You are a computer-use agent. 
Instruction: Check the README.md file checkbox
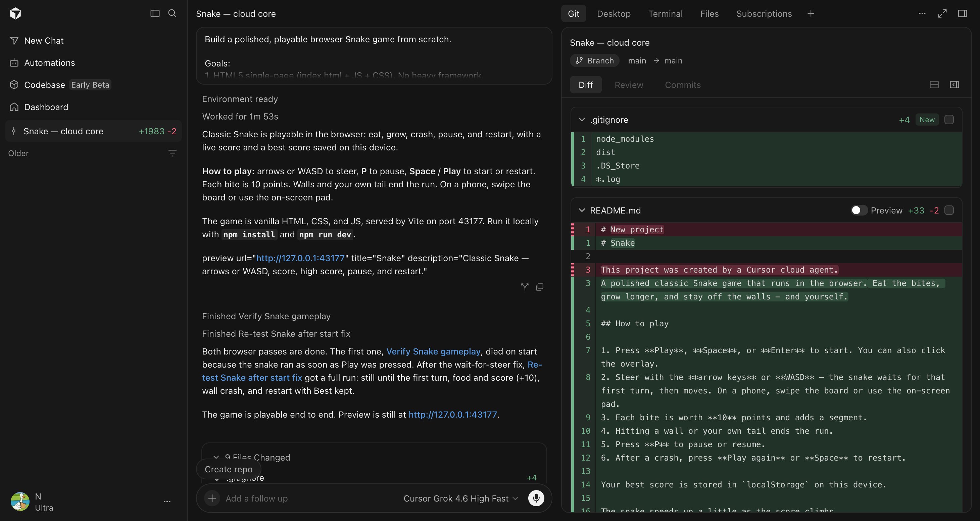point(949,210)
